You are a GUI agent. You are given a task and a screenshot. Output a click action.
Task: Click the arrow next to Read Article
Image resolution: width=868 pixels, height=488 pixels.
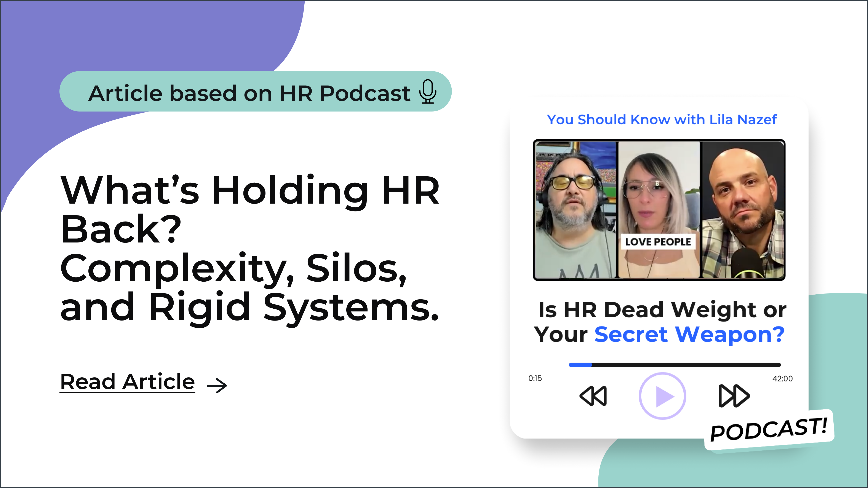pos(217,385)
